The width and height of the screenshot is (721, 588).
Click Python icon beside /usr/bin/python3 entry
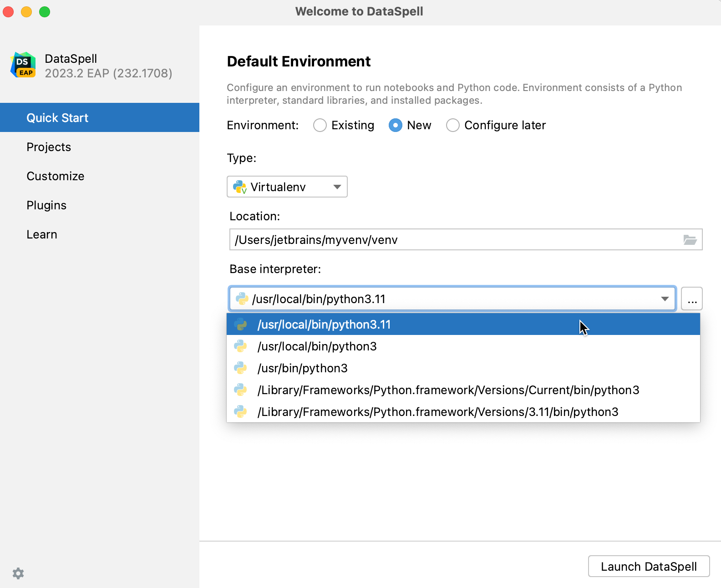pyautogui.click(x=240, y=368)
